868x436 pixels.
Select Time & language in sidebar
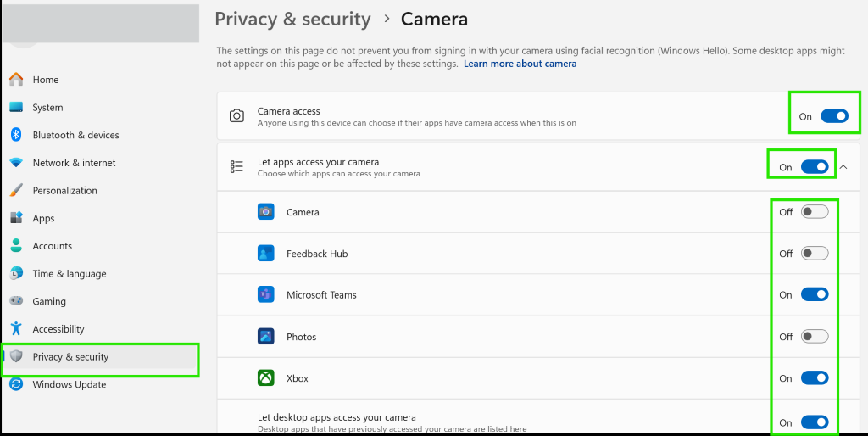[70, 274]
